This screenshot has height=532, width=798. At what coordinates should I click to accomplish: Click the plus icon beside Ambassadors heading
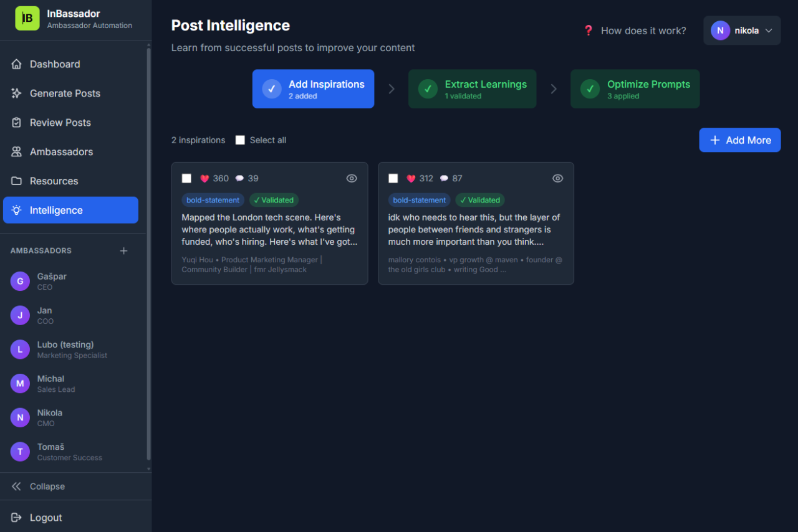[123, 250]
